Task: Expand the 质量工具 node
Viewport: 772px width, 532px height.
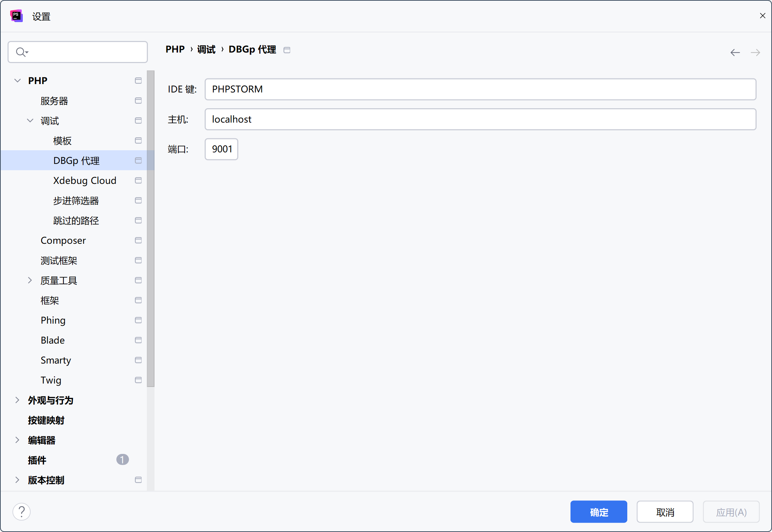Action: pos(30,280)
